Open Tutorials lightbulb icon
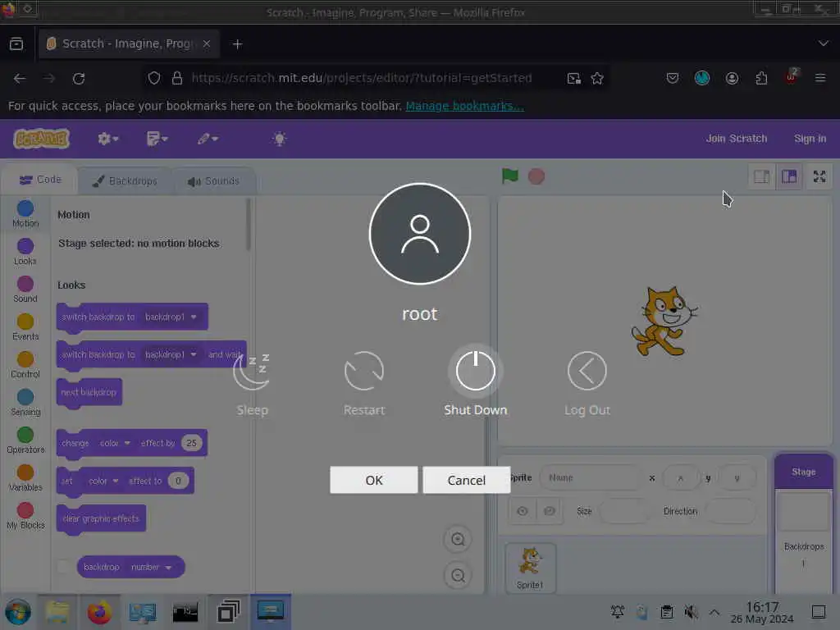The image size is (840, 630). click(x=279, y=139)
